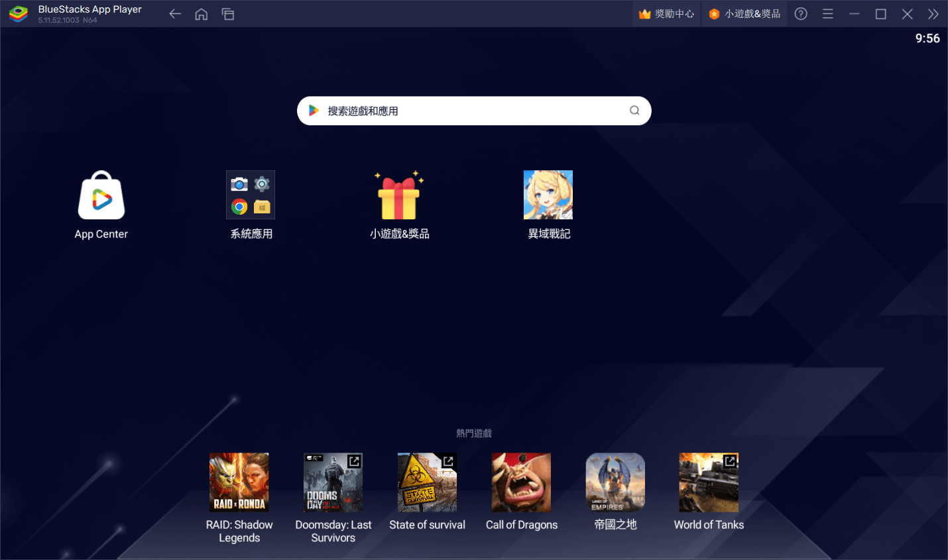Viewport: 948px width, 560px height.
Task: Click the 熱門遊戲 section label
Action: (x=474, y=433)
